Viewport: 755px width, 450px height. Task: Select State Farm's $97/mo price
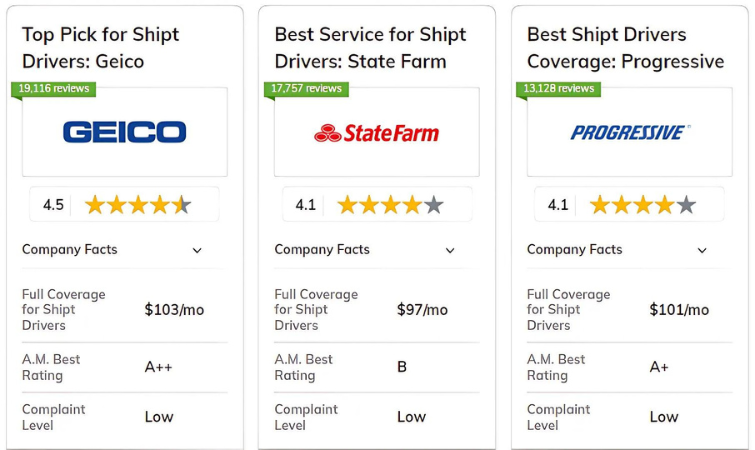point(422,310)
